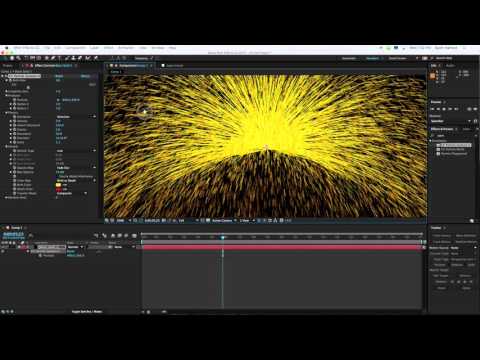Select the Pen tool

tap(53, 58)
